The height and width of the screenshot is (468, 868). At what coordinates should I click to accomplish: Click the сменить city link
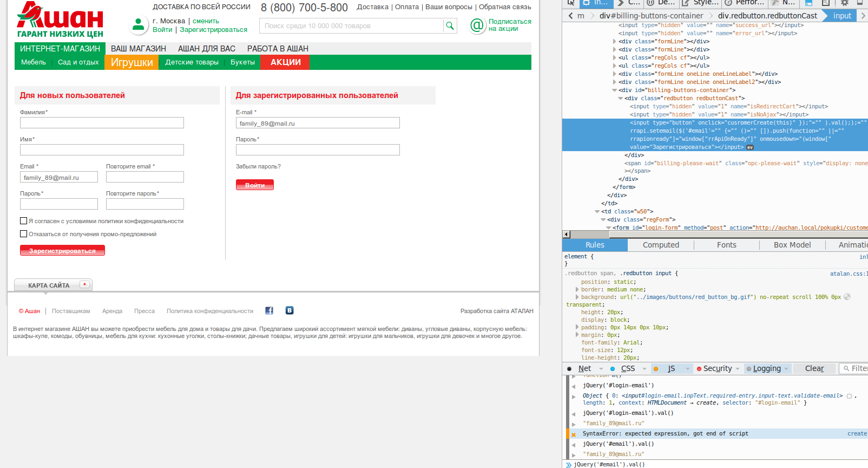point(206,21)
